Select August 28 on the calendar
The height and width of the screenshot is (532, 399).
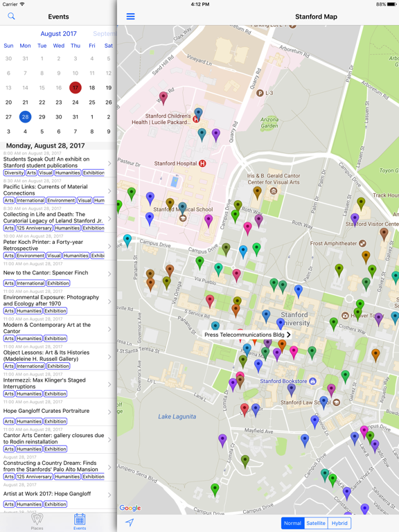coord(25,116)
